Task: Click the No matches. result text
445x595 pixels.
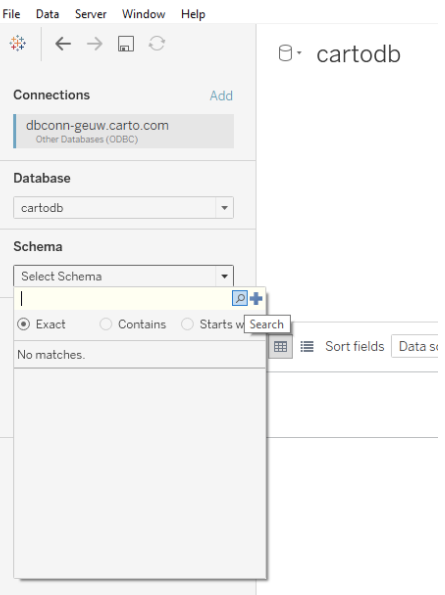Action: point(51,354)
